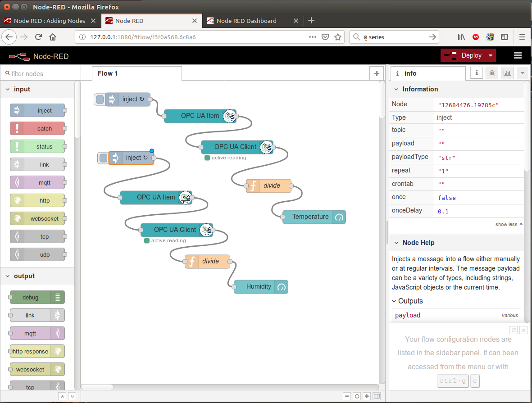Select the lower OPC UA Item node

(x=156, y=197)
